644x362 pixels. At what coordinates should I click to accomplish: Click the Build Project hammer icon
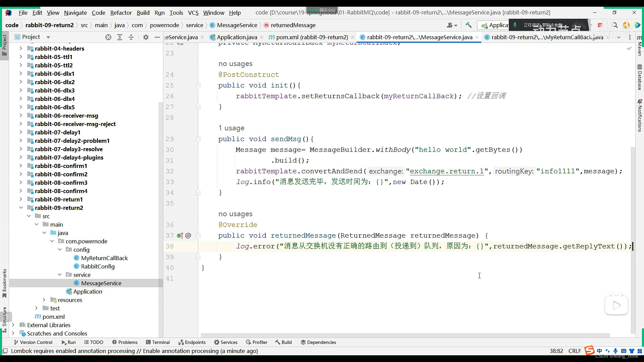[469, 25]
